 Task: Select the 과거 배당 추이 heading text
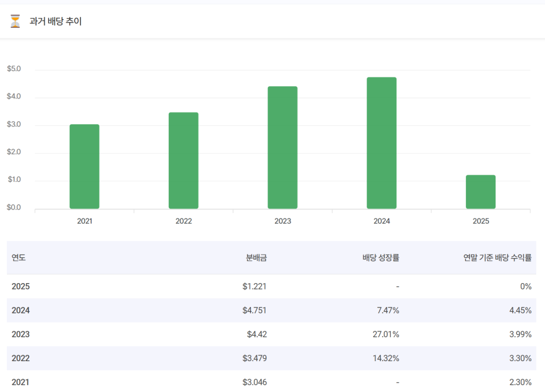(x=56, y=21)
